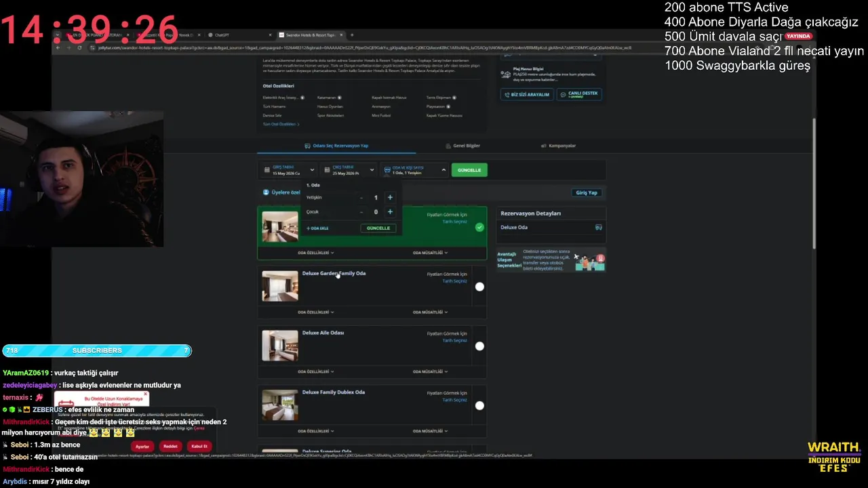Open the Deluxe Aile Odası thumbnail
Screen dimensions: 868x488
[280, 346]
